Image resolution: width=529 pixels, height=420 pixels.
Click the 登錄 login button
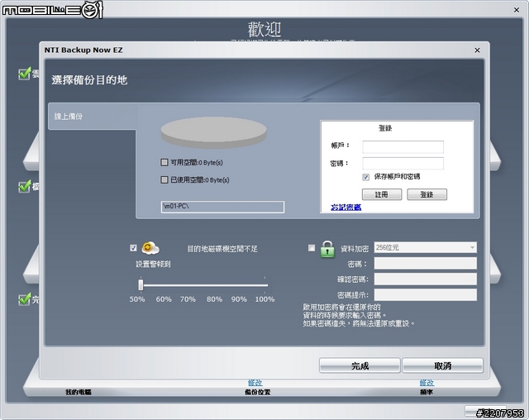(x=427, y=194)
